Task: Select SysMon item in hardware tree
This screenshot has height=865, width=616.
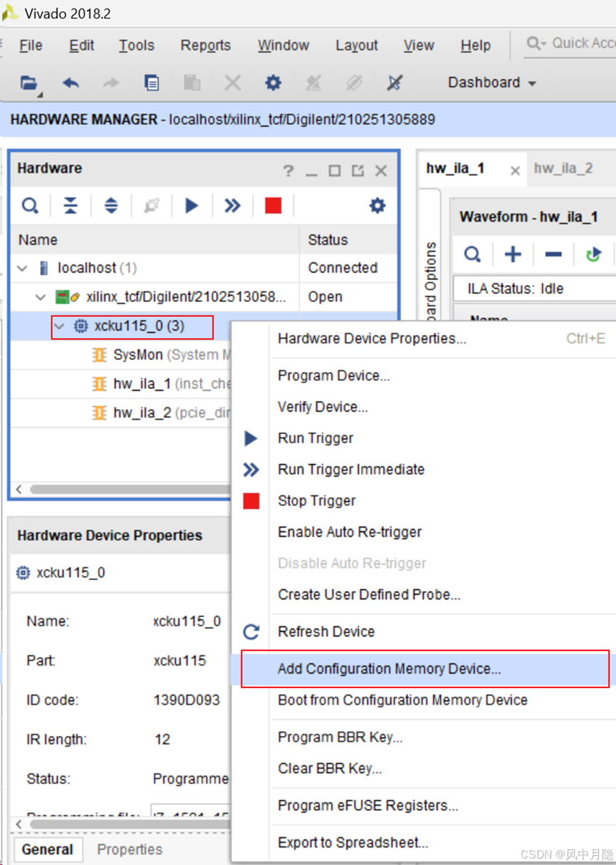Action: [x=160, y=355]
